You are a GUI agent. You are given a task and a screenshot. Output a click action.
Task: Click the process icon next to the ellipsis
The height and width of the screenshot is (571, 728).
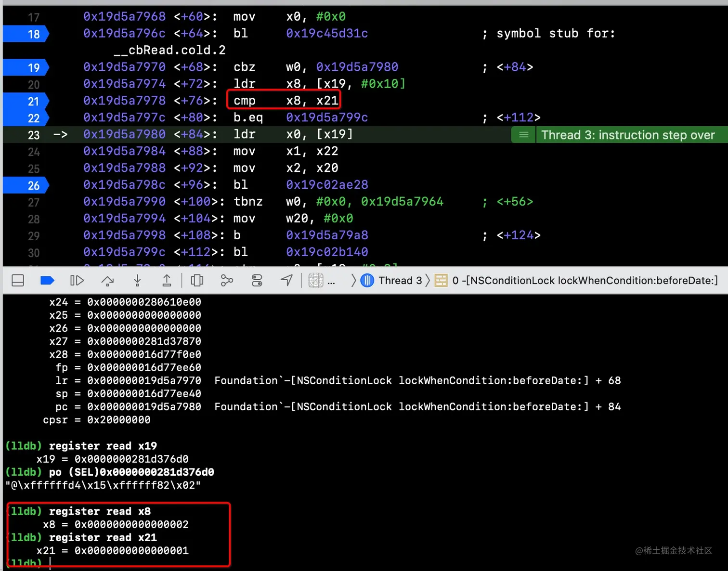point(316,280)
